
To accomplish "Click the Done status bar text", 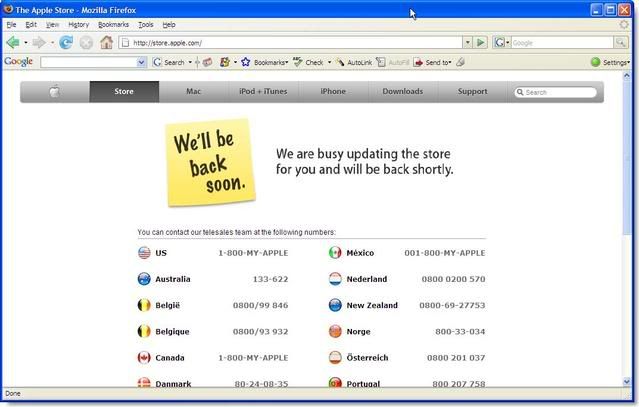I will (x=13, y=394).
